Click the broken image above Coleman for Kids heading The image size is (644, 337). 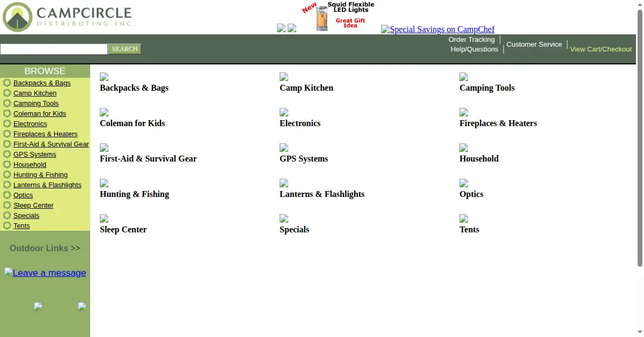coord(104,112)
